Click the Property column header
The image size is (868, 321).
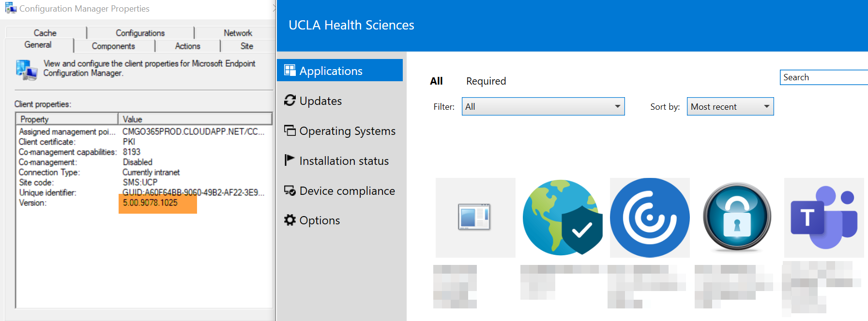tap(67, 119)
